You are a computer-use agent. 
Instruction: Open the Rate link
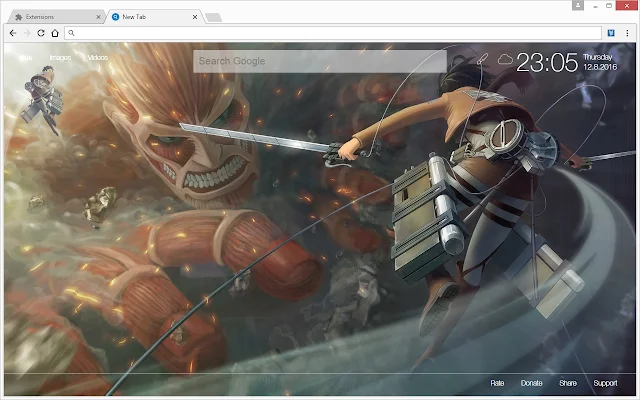tap(497, 383)
